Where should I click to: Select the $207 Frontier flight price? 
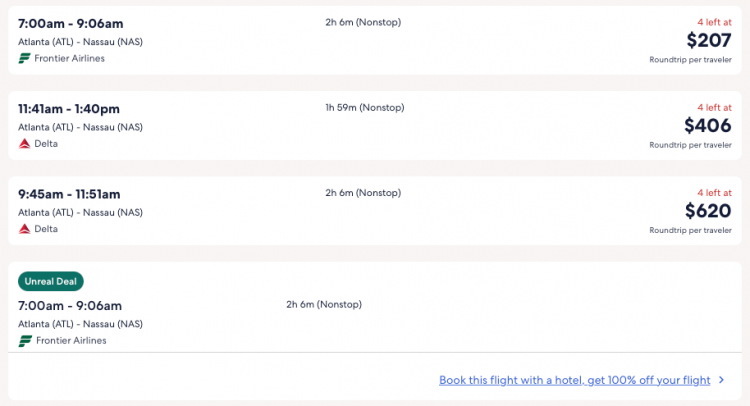click(709, 40)
